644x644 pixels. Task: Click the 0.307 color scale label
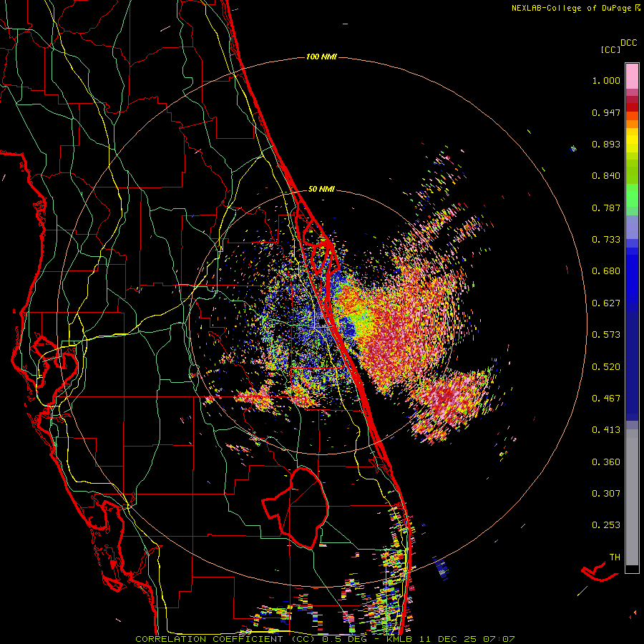pos(606,494)
